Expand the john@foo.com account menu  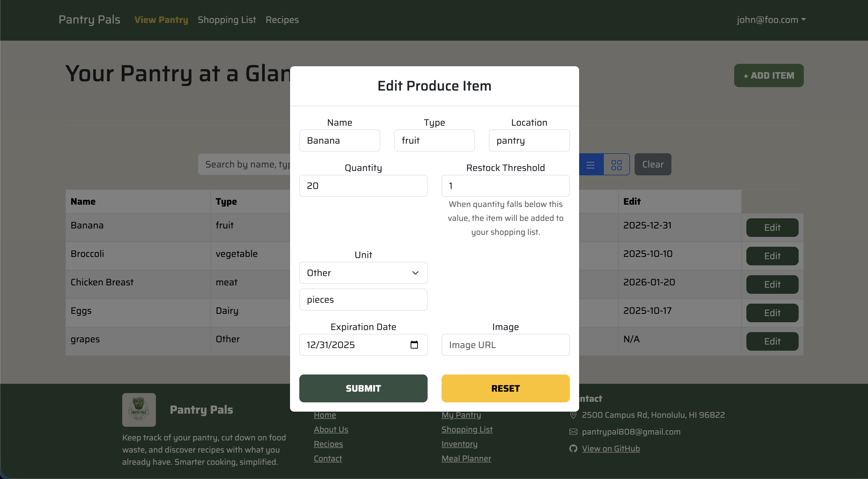(x=772, y=19)
